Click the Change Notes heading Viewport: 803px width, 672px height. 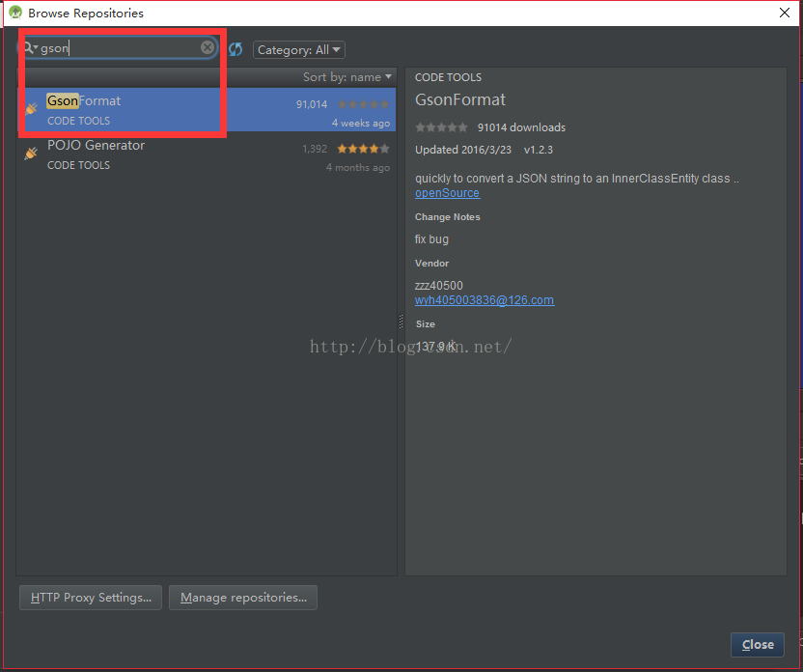tap(447, 217)
